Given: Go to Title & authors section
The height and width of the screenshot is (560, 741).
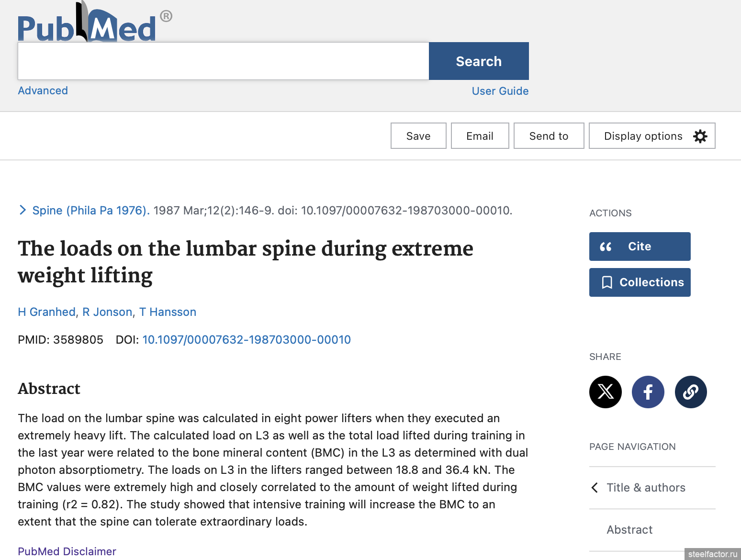Looking at the screenshot, I should pos(646,488).
